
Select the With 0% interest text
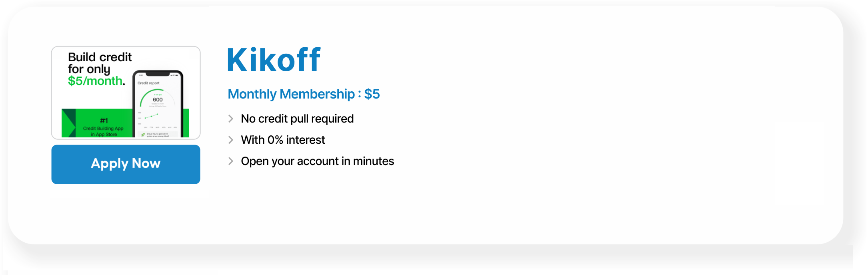point(283,140)
